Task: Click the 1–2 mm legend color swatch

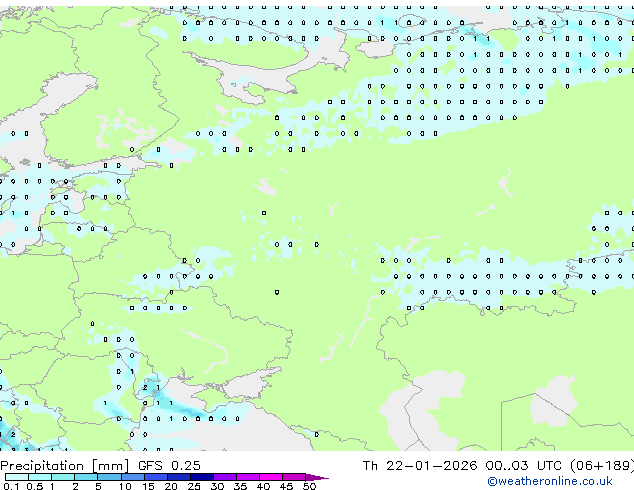Action: point(63,477)
